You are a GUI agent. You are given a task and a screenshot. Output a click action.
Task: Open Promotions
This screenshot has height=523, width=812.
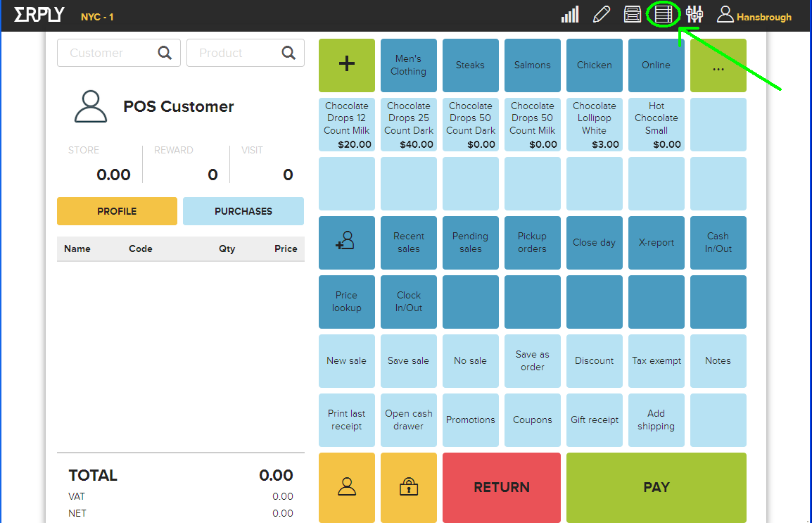[470, 420]
